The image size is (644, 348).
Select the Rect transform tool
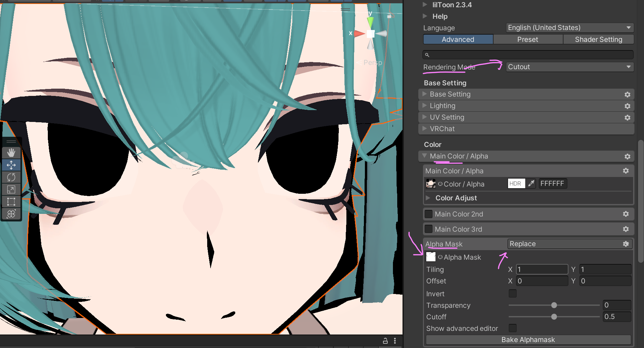click(x=11, y=202)
